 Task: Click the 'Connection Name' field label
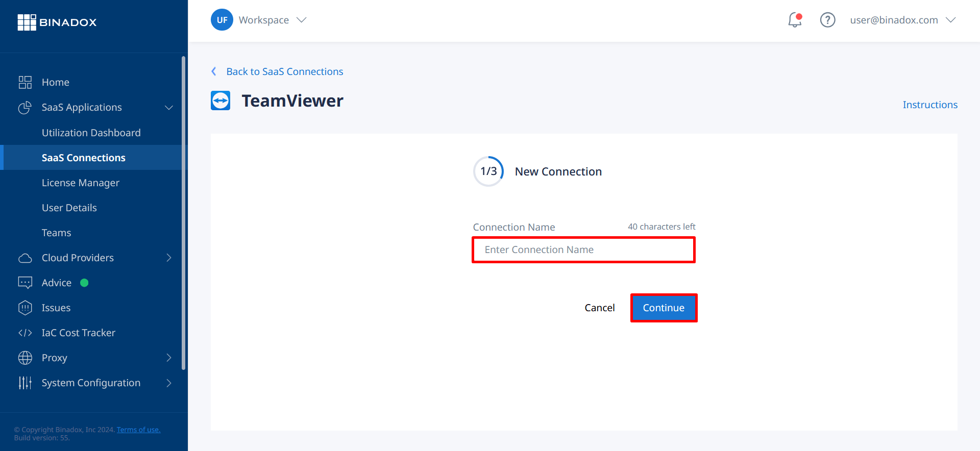click(514, 227)
